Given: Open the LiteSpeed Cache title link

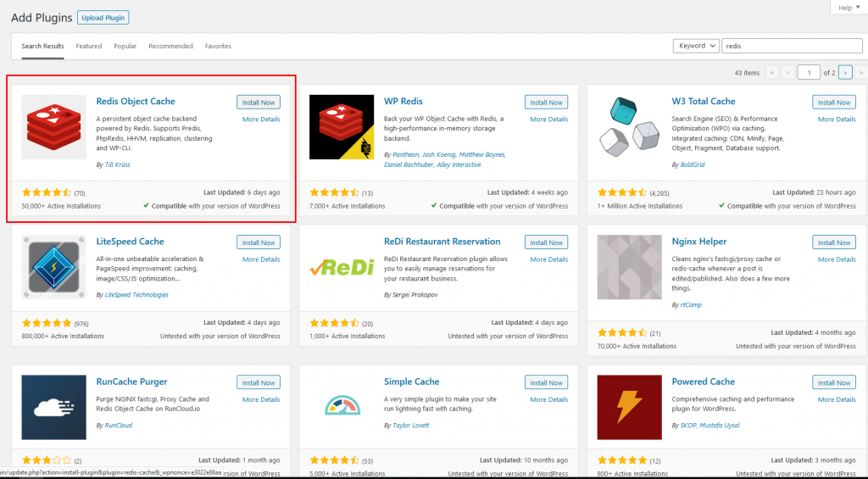Looking at the screenshot, I should coord(130,242).
